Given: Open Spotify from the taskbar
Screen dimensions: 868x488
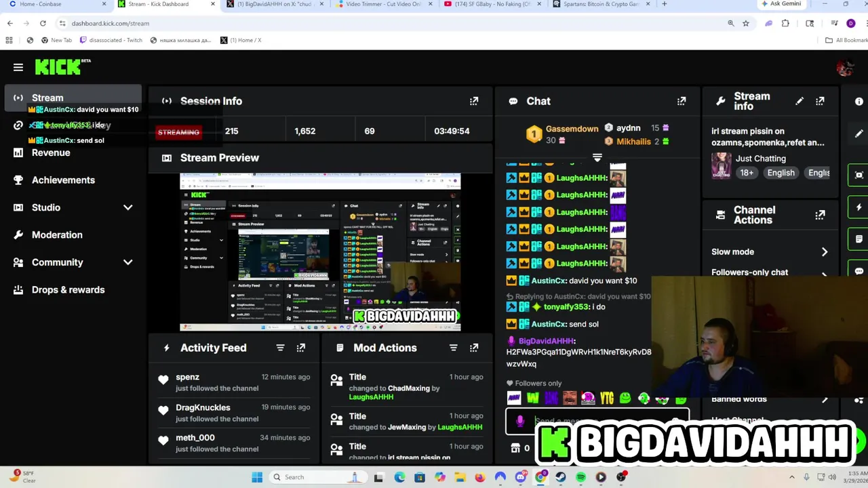Looking at the screenshot, I should coord(580,477).
